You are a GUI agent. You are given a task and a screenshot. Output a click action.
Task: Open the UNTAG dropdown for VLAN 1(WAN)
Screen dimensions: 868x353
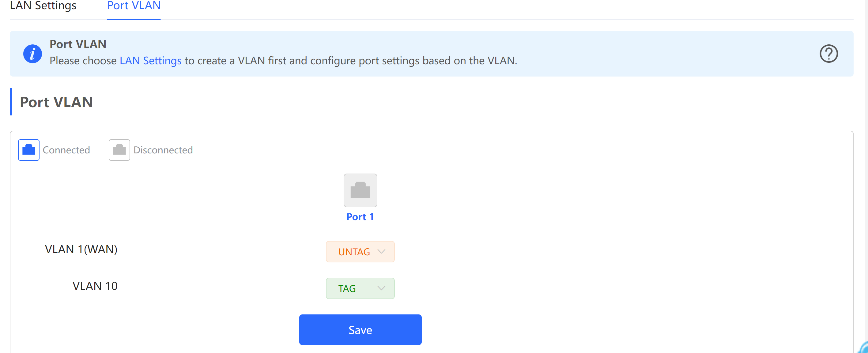(x=360, y=252)
